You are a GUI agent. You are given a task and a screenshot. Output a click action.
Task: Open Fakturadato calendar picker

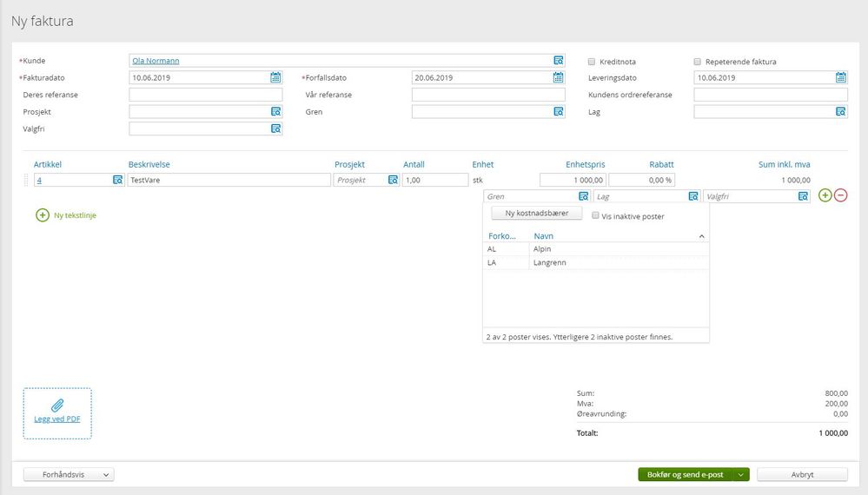click(x=275, y=77)
